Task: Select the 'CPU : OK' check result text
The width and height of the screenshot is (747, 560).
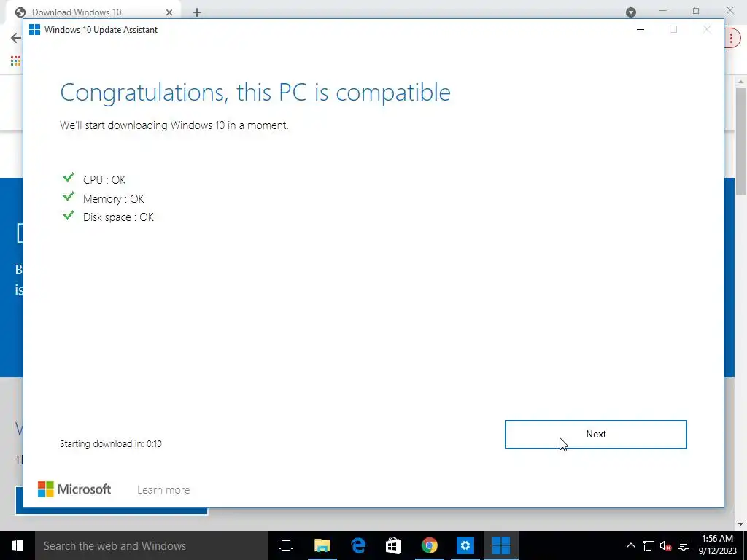Action: (104, 180)
